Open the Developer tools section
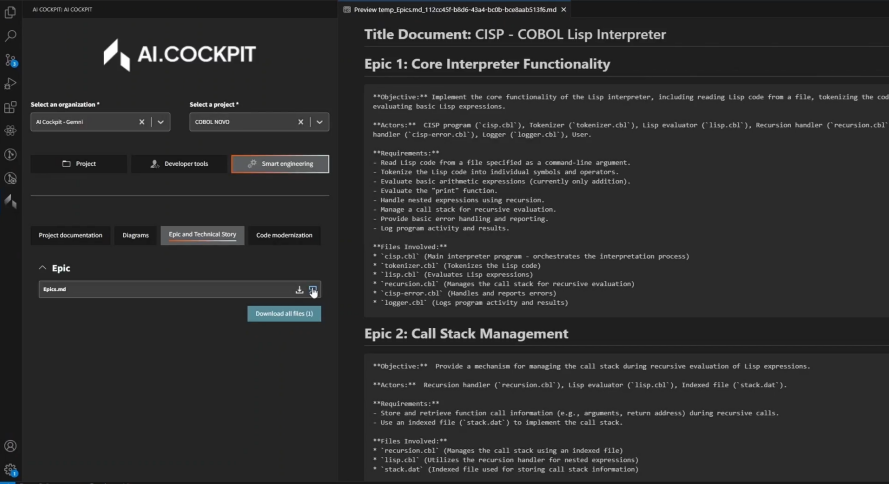 (179, 164)
